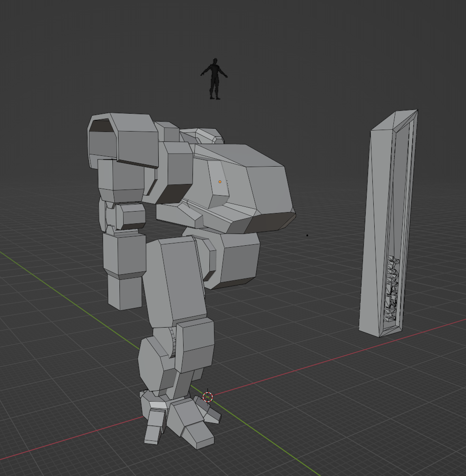Screen dimensions: 466x476
Task: Select the mech's octagonal knee joint
Action: click(152, 360)
